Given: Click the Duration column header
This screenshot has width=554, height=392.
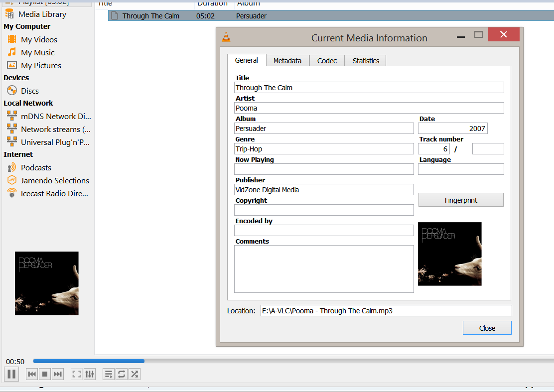Looking at the screenshot, I should (x=213, y=3).
